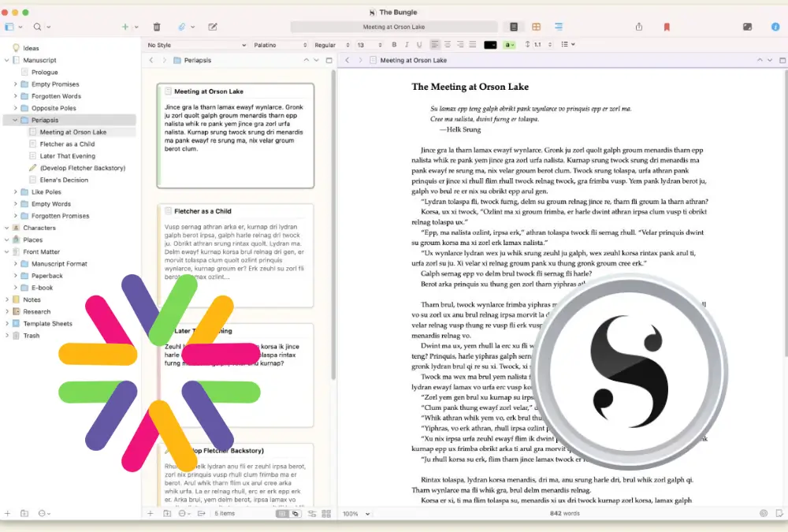The image size is (788, 532).
Task: Click the Search magnifier icon
Action: [x=38, y=27]
